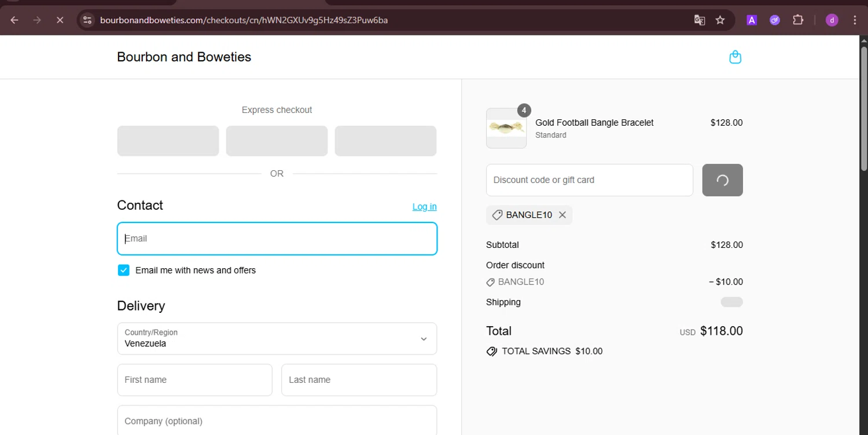Open the shopping bag cart icon
Screen dimensions: 868x435
[x=735, y=57]
